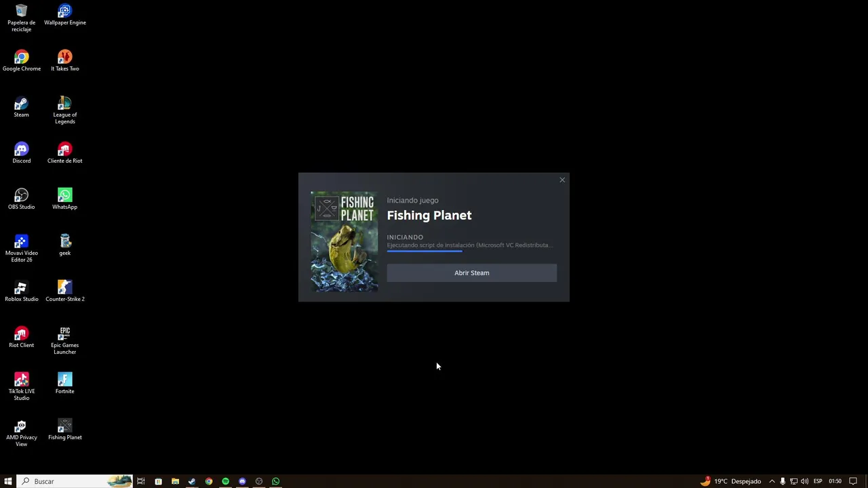Viewport: 868px width, 488px height.
Task: Expand the hidden system tray icons
Action: pos(772,481)
